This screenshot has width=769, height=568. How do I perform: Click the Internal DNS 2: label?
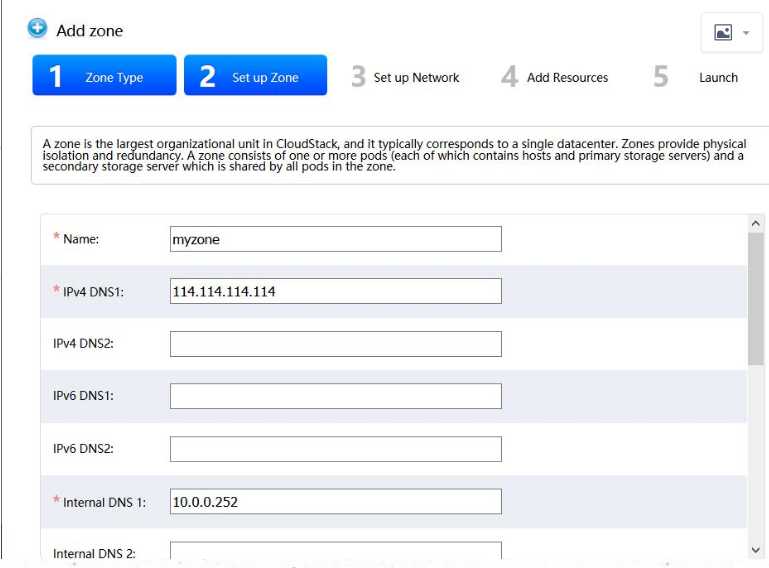(94, 553)
